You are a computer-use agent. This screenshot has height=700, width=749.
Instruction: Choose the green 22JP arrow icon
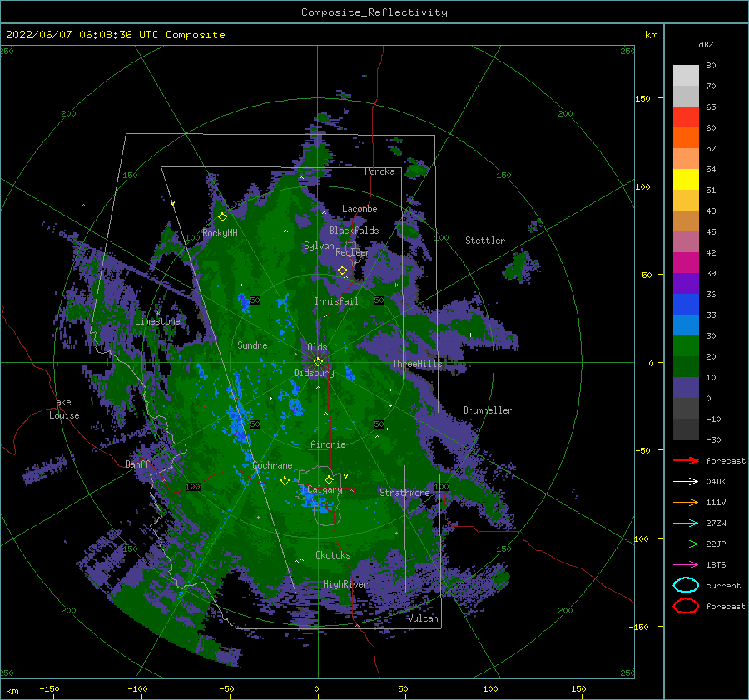click(x=686, y=544)
